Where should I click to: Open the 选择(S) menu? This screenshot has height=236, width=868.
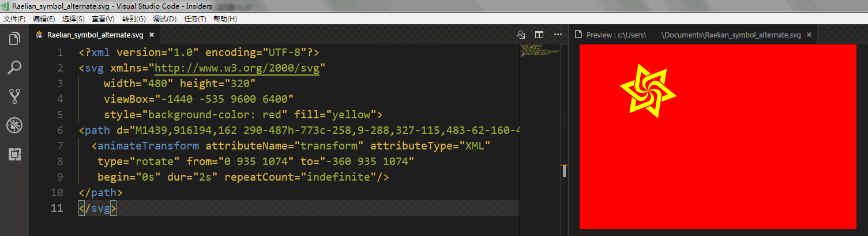[73, 19]
